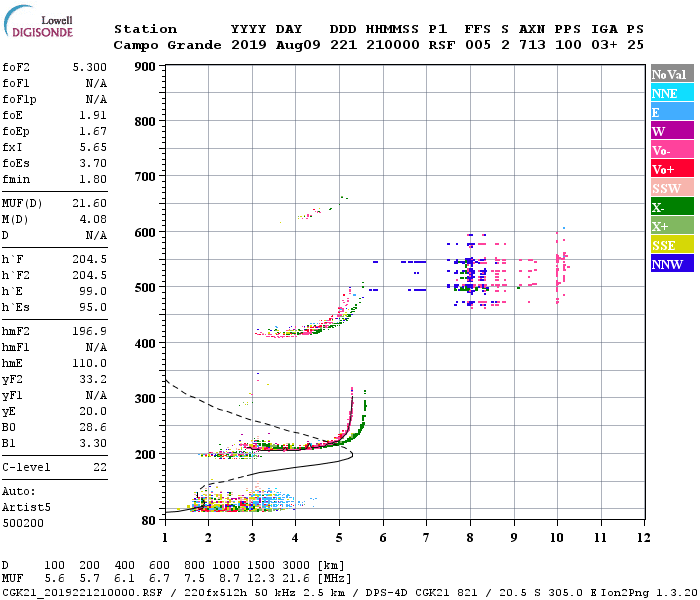This screenshot has width=700, height=600.
Task: Select the X- dark green legend swatch
Action: tap(672, 207)
